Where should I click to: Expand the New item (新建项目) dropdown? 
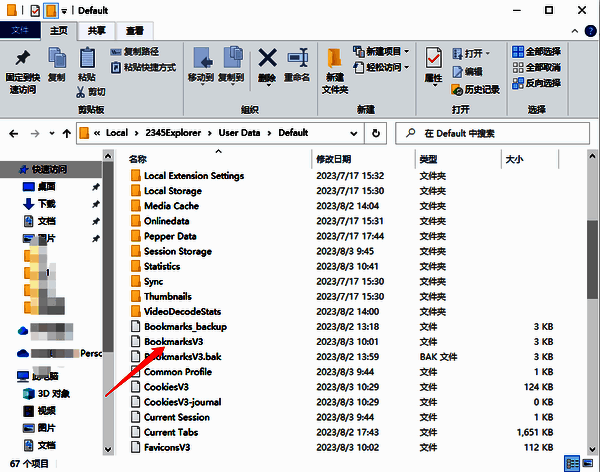(382, 51)
